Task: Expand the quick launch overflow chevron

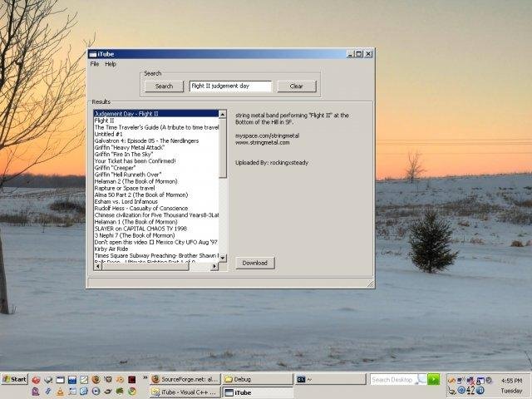Action: tap(145, 377)
